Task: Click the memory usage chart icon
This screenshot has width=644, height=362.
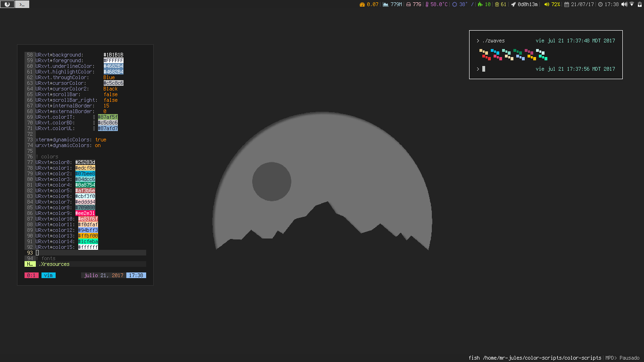Action: click(x=386, y=4)
